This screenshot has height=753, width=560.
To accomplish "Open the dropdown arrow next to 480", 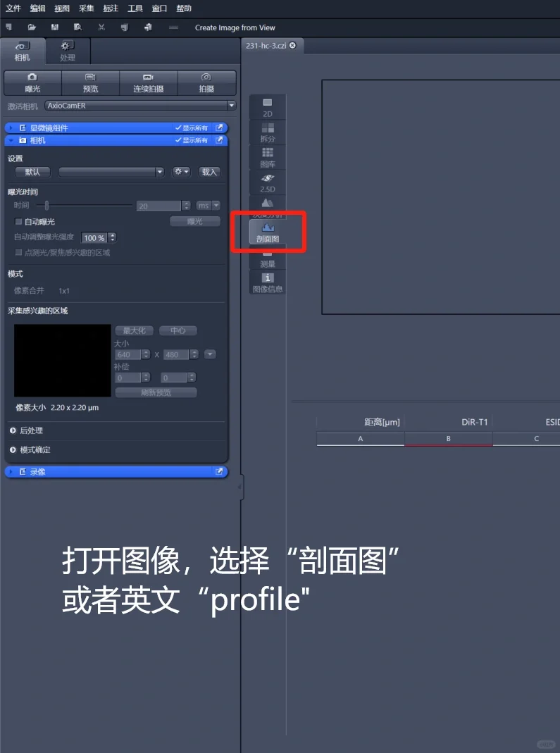I will [x=210, y=354].
